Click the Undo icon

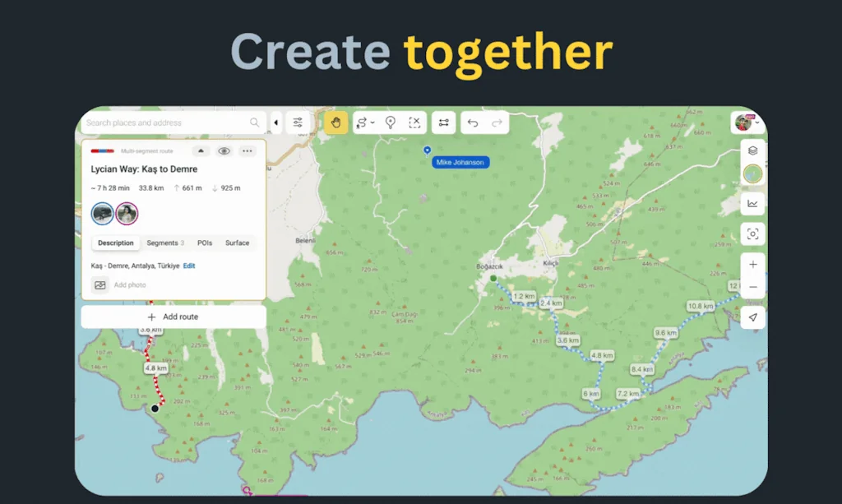(473, 122)
